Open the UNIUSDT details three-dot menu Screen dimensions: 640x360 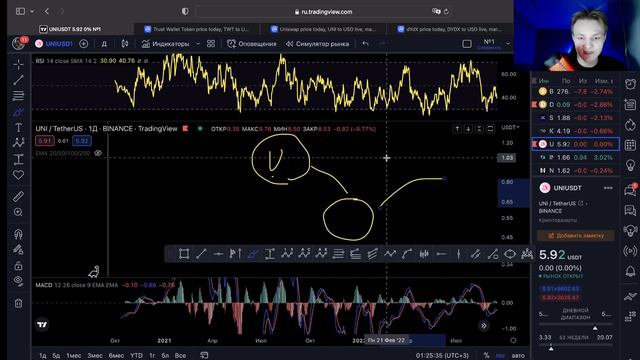click(608, 188)
